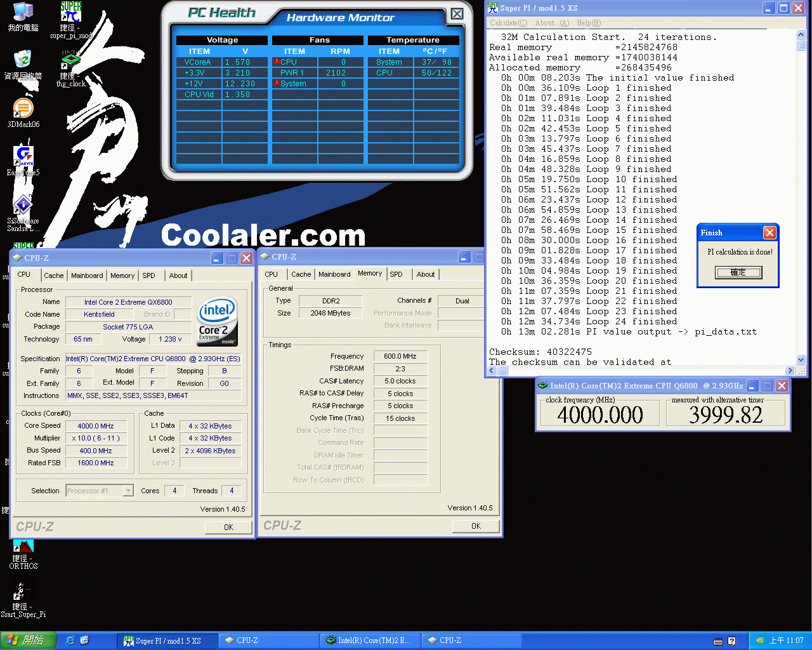The image size is (812, 650).
Task: Open Super PI Calculate menu
Action: [508, 23]
